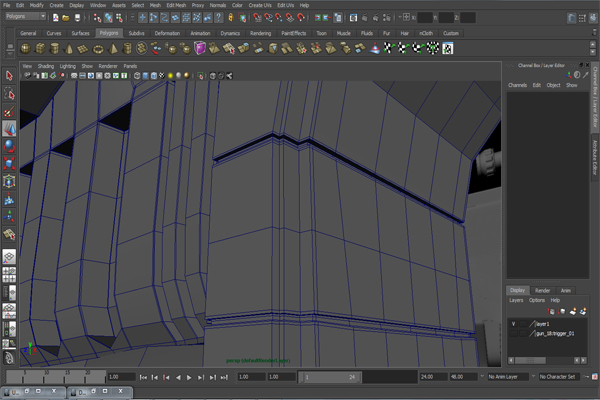
Task: Activate the Move tool in toolbox
Action: tap(9, 129)
